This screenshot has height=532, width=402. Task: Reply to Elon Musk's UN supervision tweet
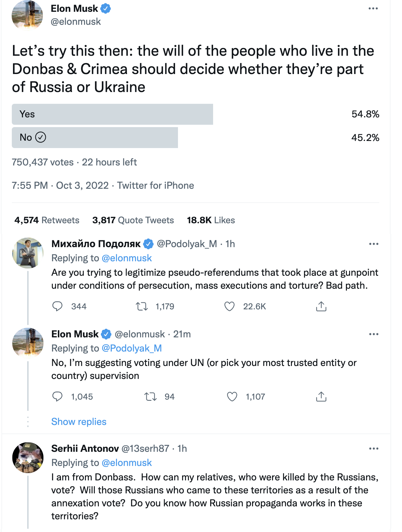[57, 397]
